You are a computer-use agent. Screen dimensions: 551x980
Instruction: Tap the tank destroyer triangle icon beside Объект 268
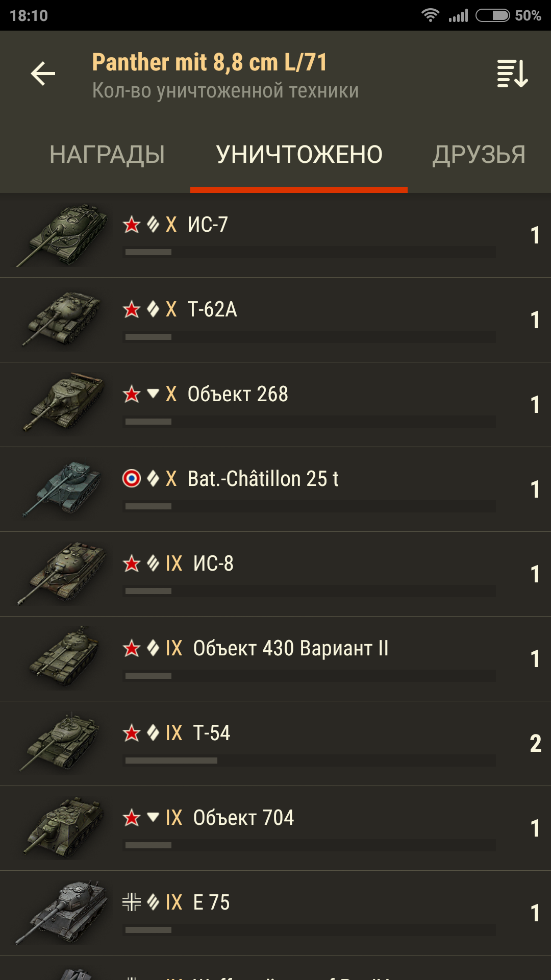[153, 394]
